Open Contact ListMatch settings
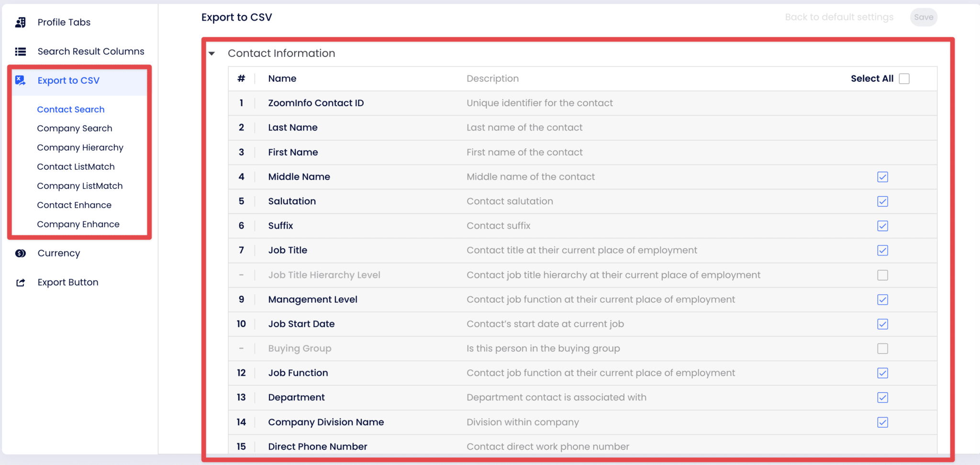 pyautogui.click(x=76, y=166)
